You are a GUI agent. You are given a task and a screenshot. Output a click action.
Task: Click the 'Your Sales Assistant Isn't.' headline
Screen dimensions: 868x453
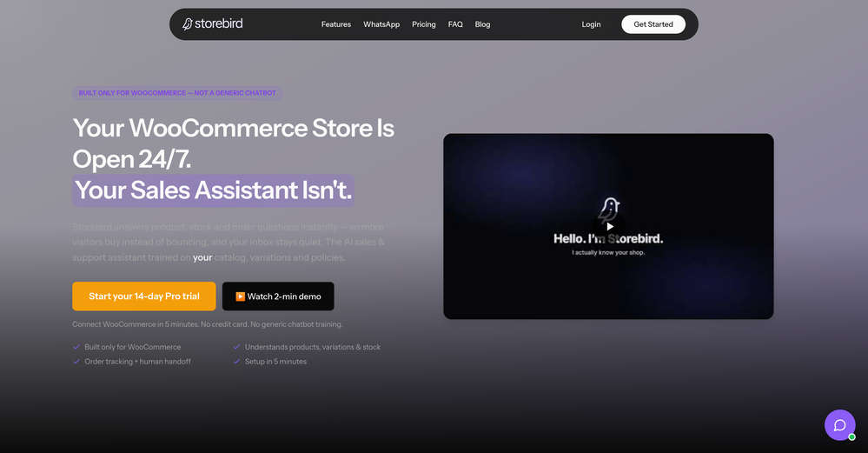point(213,190)
